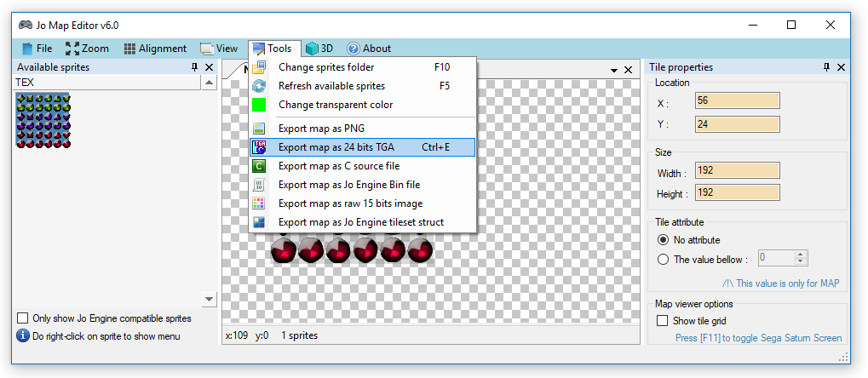Click the About question mark icon
The width and height of the screenshot is (868, 378).
(x=354, y=49)
